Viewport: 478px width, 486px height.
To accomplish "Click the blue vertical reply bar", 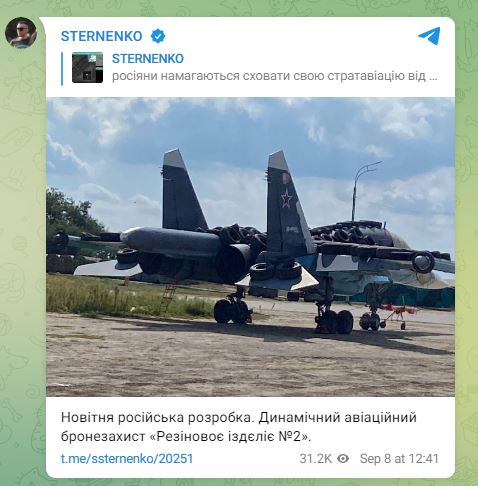I will point(62,69).
